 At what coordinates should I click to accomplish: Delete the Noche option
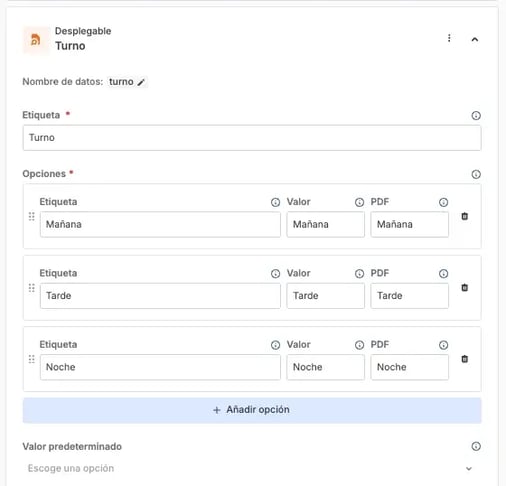point(464,359)
